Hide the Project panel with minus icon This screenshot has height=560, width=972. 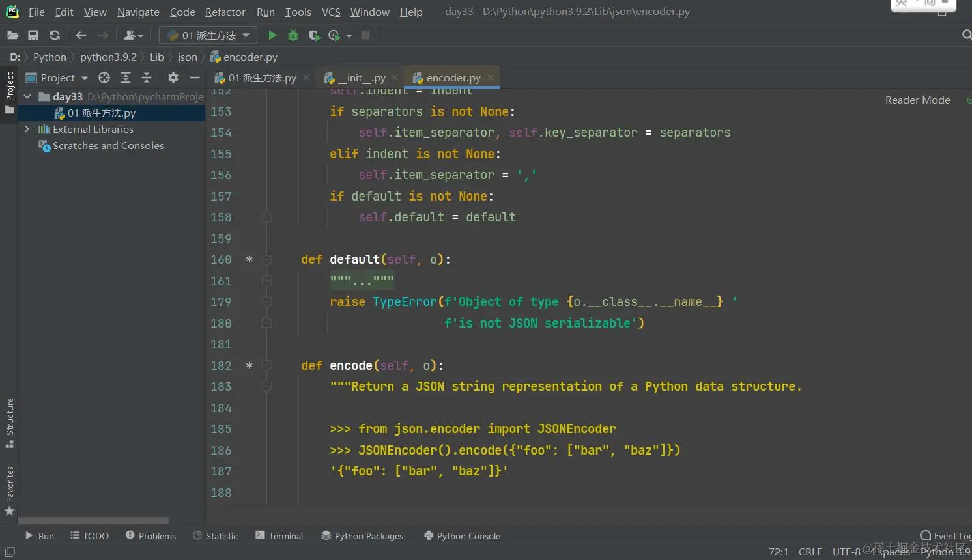(x=194, y=77)
